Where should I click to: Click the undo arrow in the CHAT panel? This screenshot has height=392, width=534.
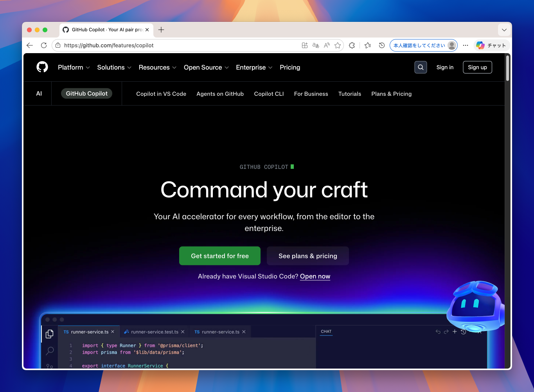point(438,331)
